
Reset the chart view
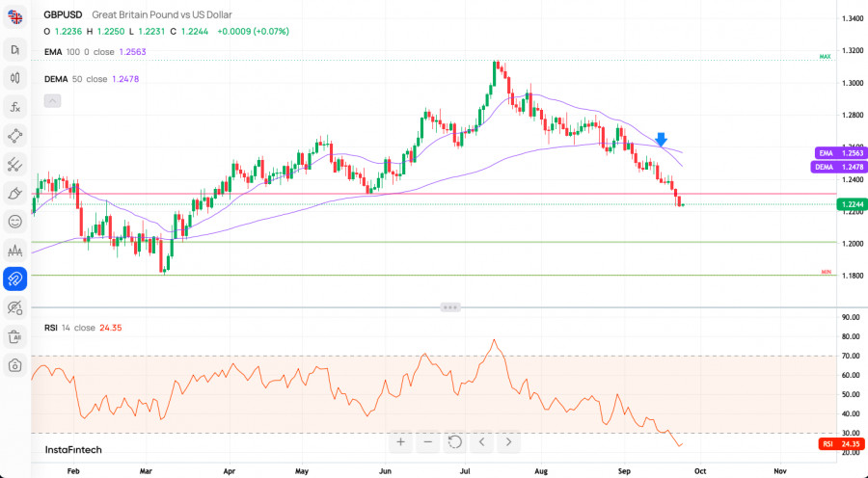(455, 442)
